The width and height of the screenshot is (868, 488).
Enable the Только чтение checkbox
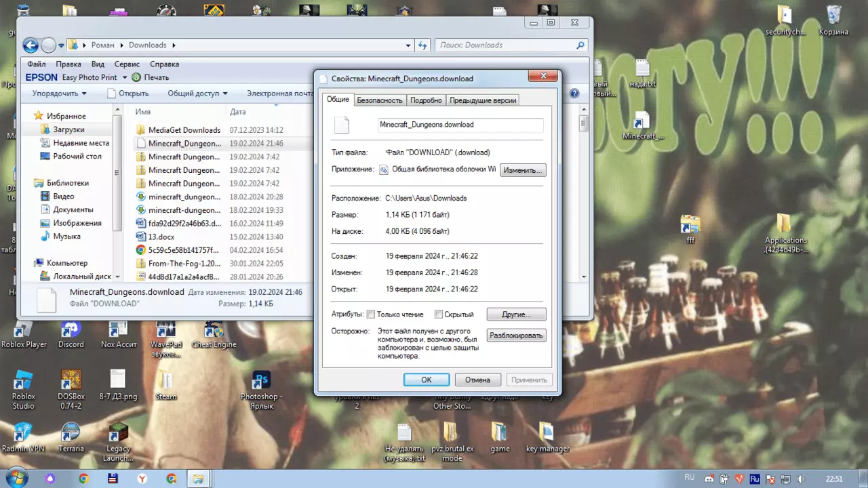(371, 314)
